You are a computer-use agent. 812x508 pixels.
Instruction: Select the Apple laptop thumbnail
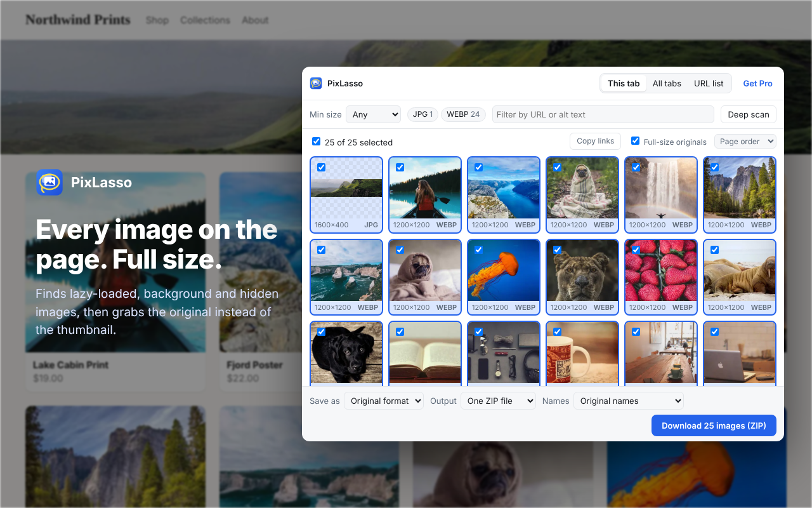pos(740,354)
